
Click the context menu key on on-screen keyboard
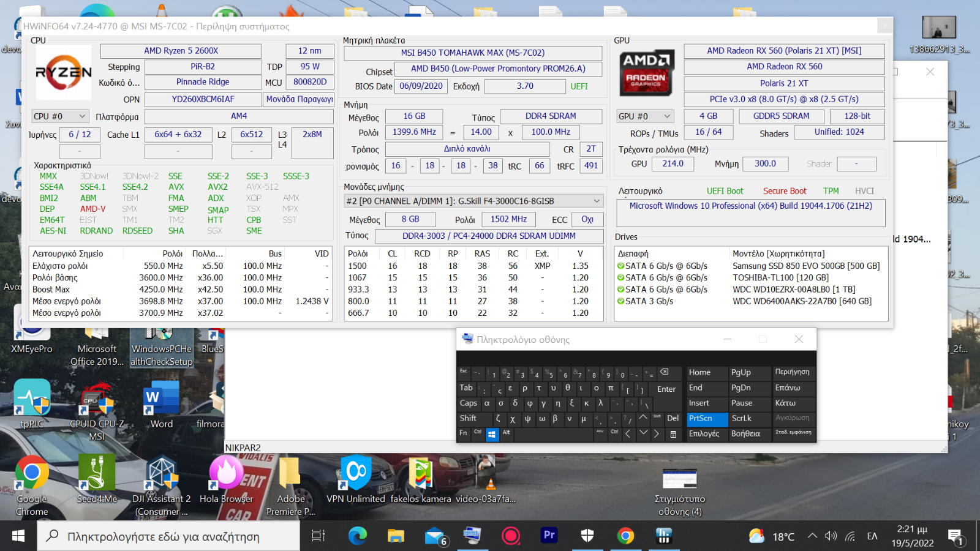coord(673,434)
